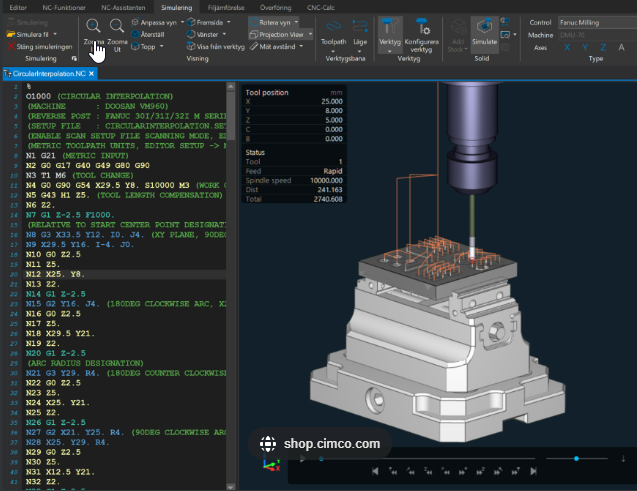Select code line N12 X25. Y8.
Image resolution: width=637 pixels, height=491 pixels.
(x=55, y=274)
